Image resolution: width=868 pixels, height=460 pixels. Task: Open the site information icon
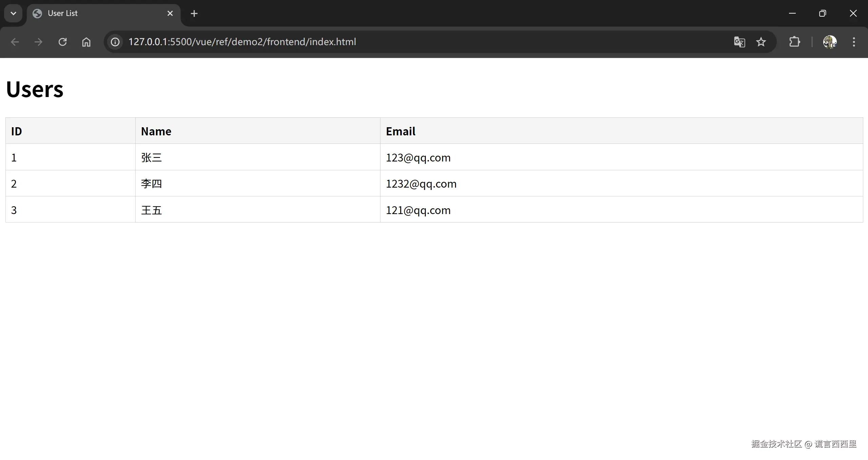click(x=115, y=42)
